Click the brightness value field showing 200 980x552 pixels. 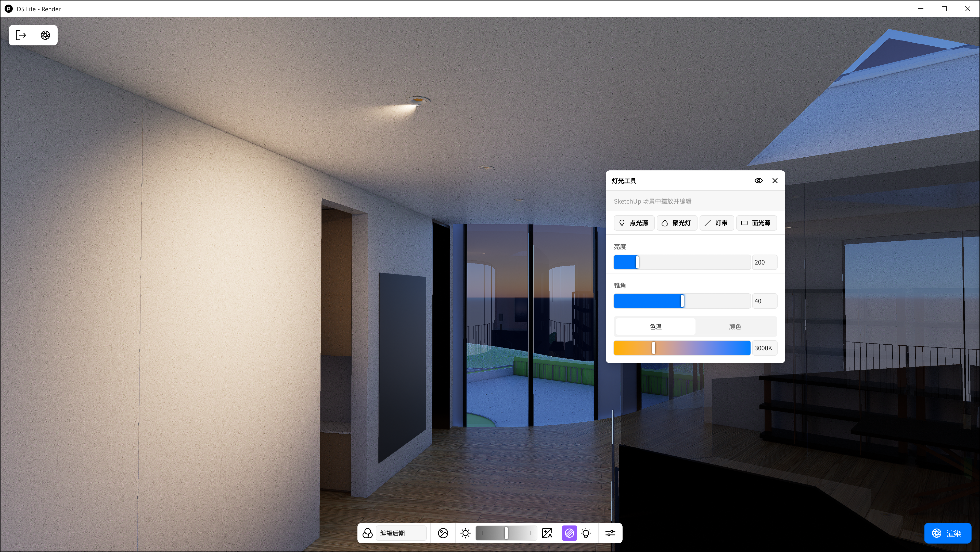click(x=764, y=262)
